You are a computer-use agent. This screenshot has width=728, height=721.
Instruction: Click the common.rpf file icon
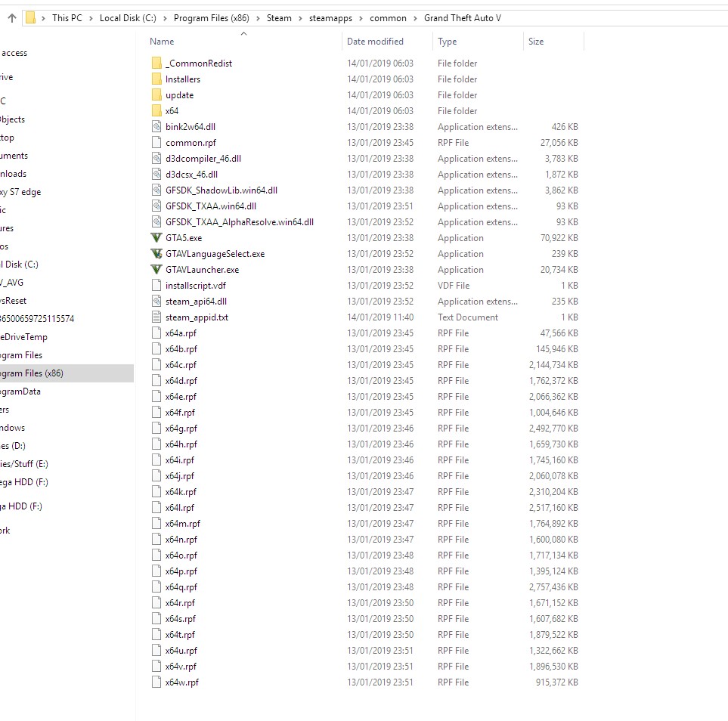tap(157, 143)
